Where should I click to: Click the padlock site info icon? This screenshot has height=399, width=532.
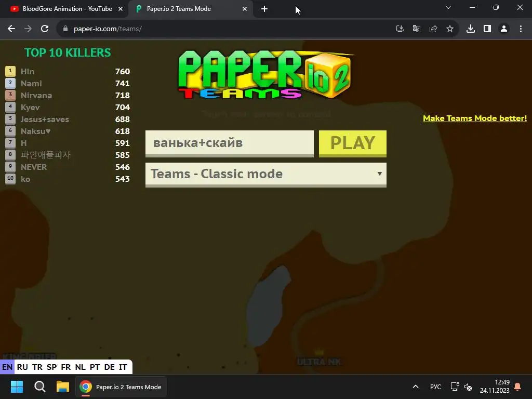coord(65,29)
